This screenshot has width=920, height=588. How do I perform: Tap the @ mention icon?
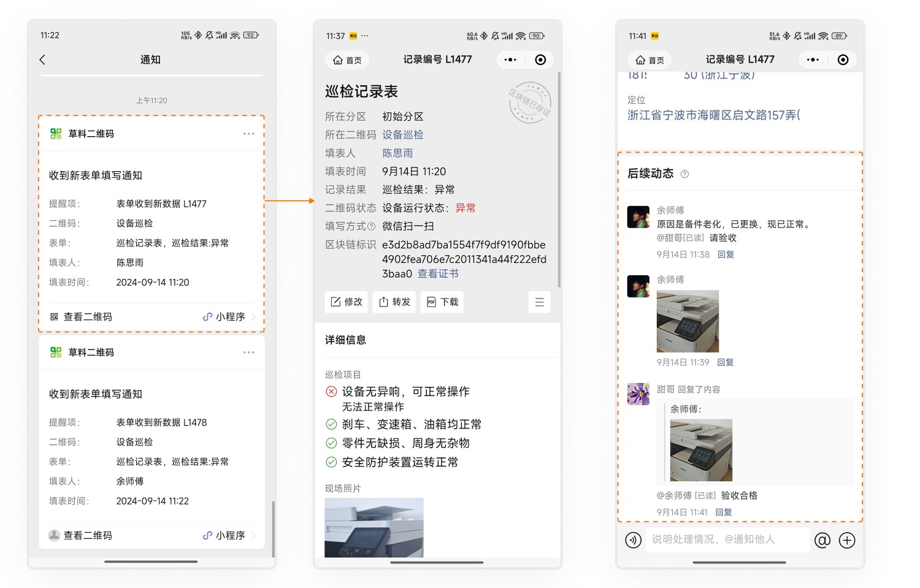click(x=822, y=540)
